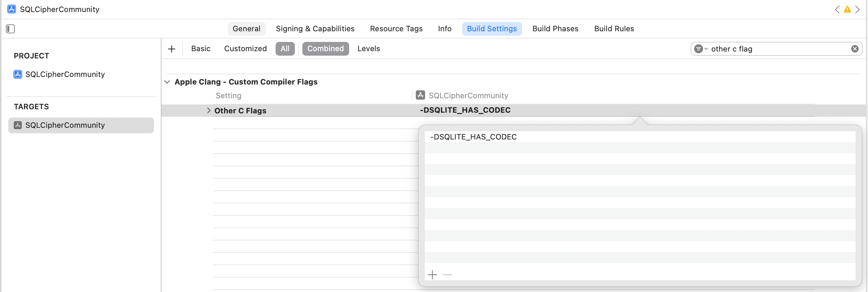Click the yellow warning triangle icon
Screen dimensions: 868x292
pyautogui.click(x=847, y=9)
